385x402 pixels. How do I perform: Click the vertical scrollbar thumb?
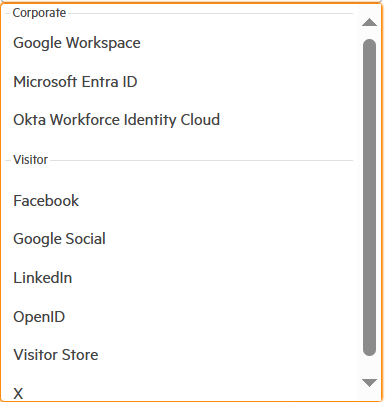pyautogui.click(x=369, y=197)
